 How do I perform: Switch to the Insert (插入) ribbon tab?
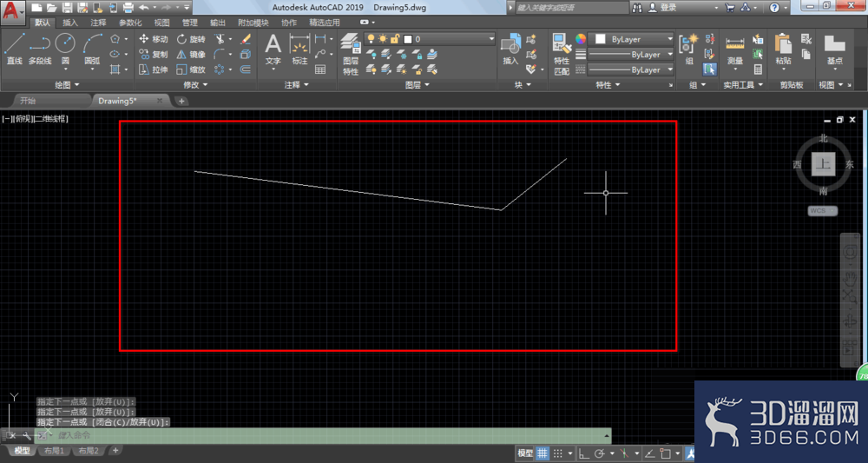coord(70,23)
